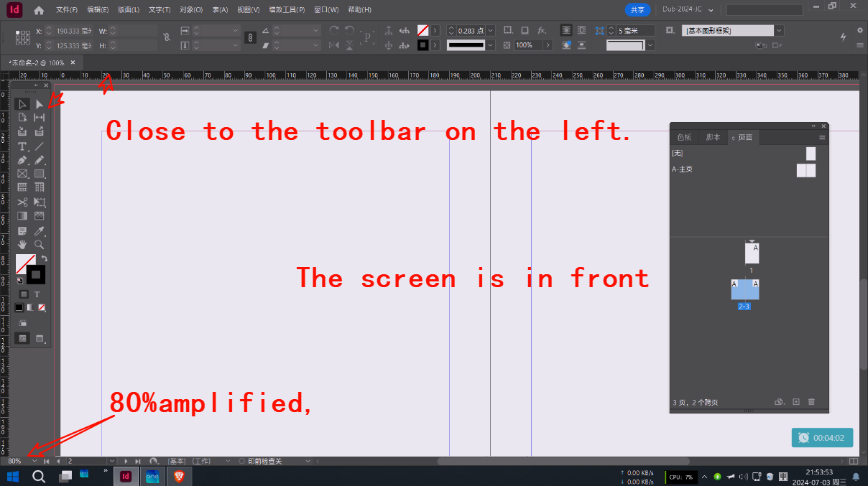Activate the Zoom tool
Image resolution: width=868 pixels, height=486 pixels.
click(40, 244)
